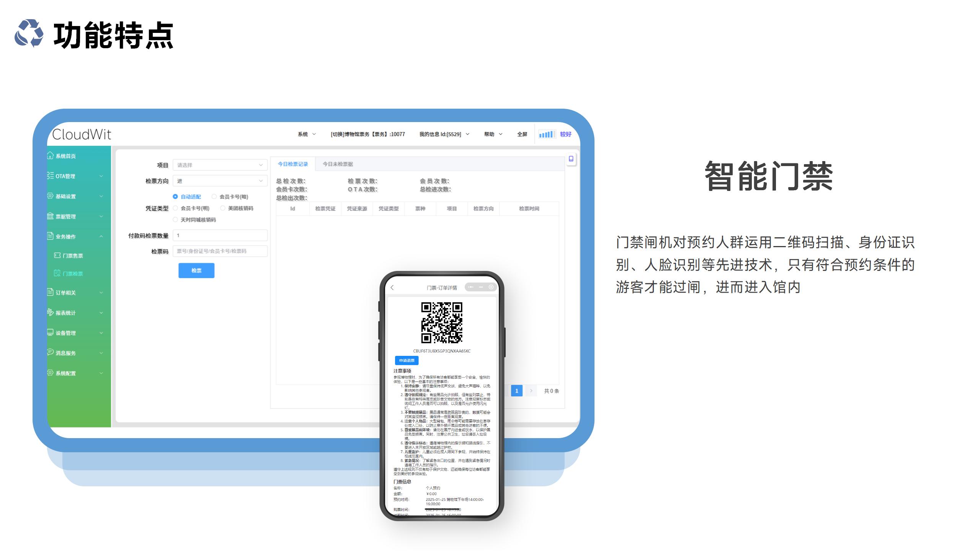The height and width of the screenshot is (551, 980).
Task: Open the 系统 top menu
Action: coord(307,134)
